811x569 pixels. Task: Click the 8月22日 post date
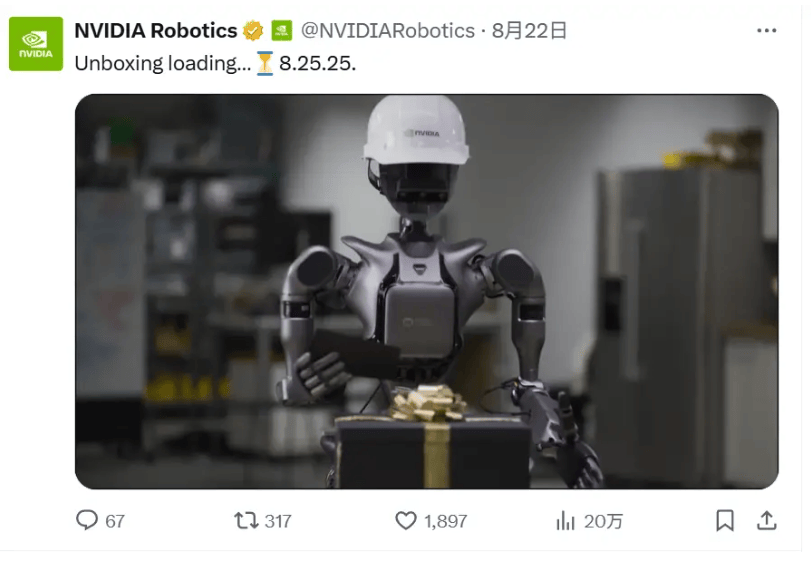[x=529, y=31]
